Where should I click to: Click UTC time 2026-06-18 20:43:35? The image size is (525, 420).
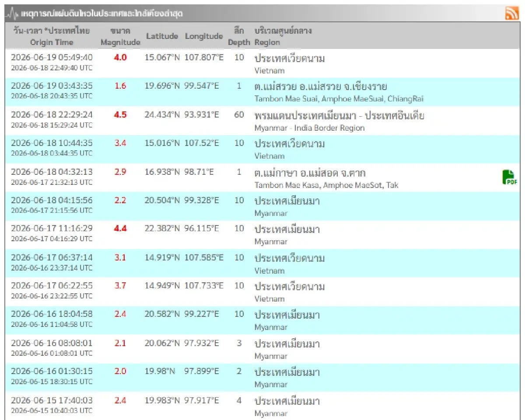52,96
